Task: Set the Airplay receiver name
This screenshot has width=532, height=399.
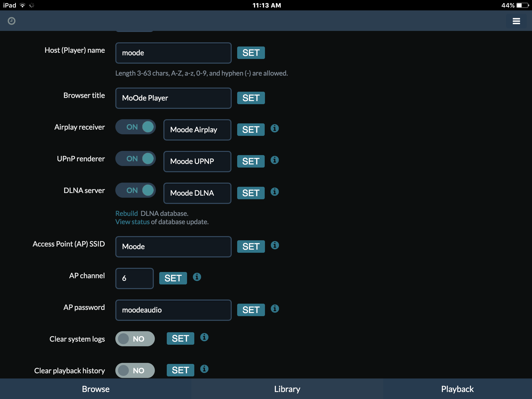Action: coord(251,130)
